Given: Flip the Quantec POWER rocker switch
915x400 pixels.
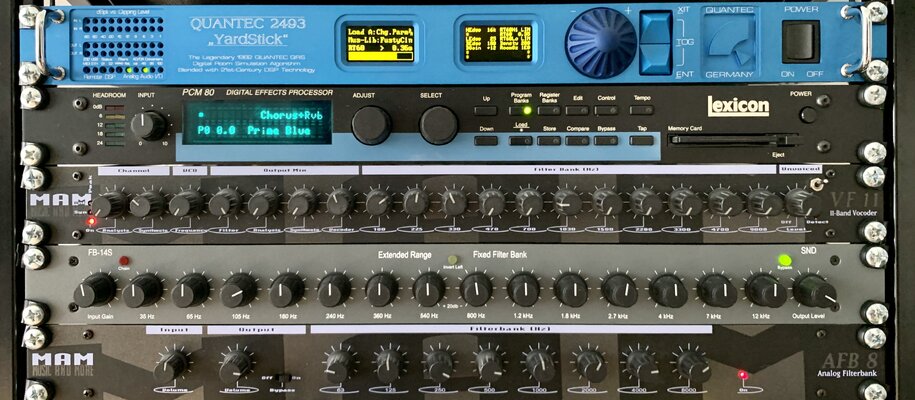Looking at the screenshot, I should coord(800,42).
